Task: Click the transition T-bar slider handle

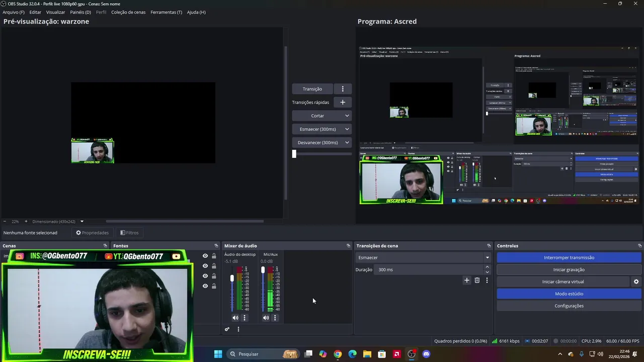Action: tap(294, 154)
